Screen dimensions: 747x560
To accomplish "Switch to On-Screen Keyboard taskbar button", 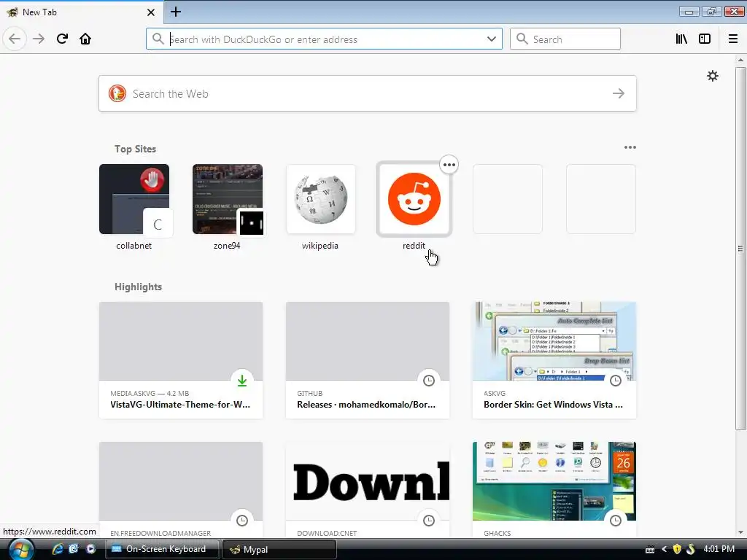I will pyautogui.click(x=163, y=549).
